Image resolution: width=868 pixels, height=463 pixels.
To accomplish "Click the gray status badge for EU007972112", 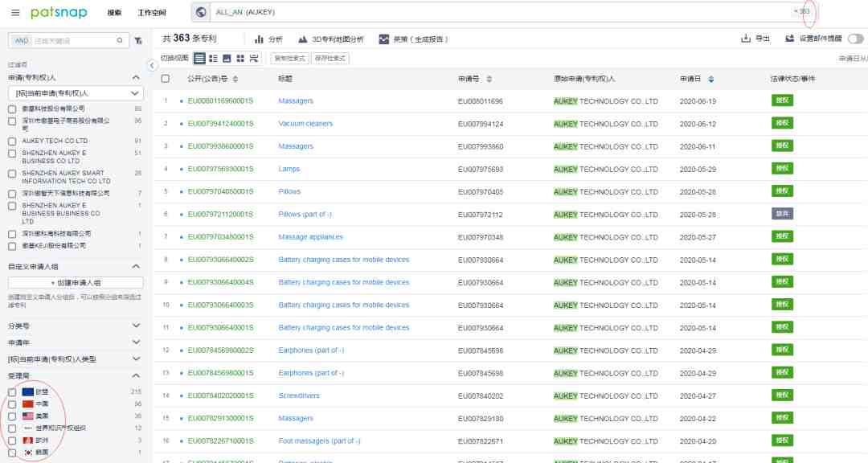I will [x=782, y=214].
